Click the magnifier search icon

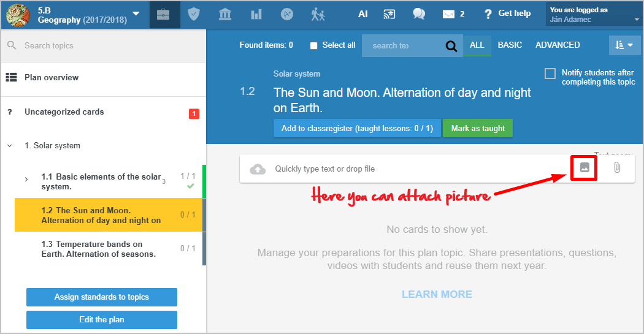(x=451, y=45)
